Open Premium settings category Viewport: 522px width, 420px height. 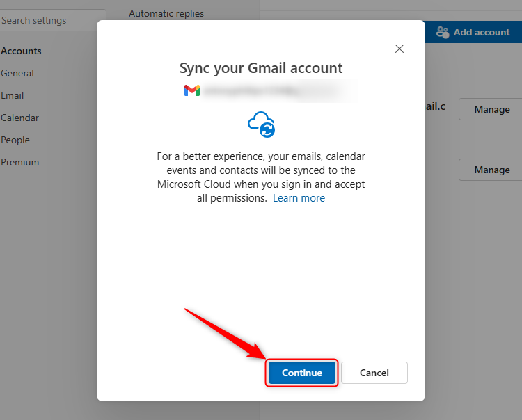click(x=20, y=162)
